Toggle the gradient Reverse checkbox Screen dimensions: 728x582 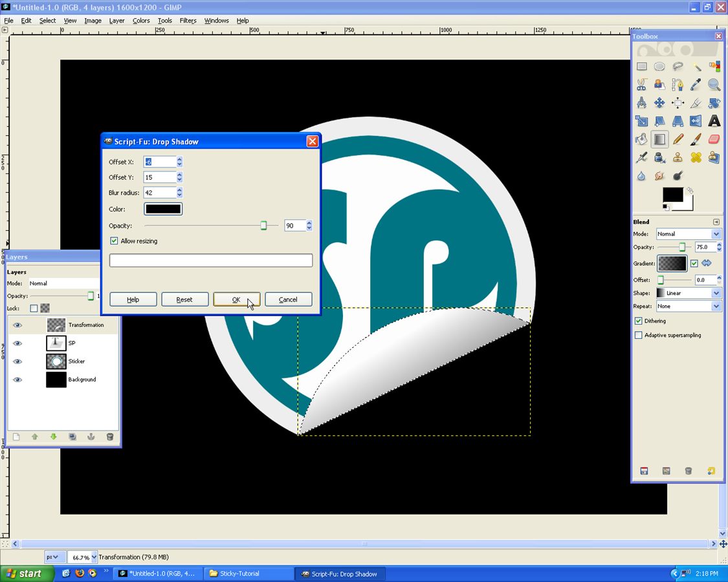click(694, 263)
